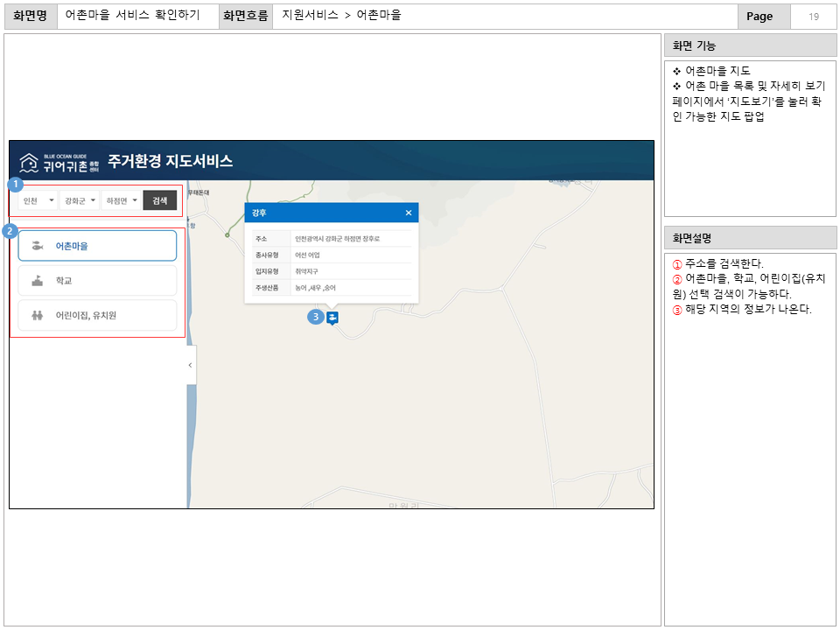
Task: Click the speech-bubble map marker for 강후
Action: tap(332, 319)
